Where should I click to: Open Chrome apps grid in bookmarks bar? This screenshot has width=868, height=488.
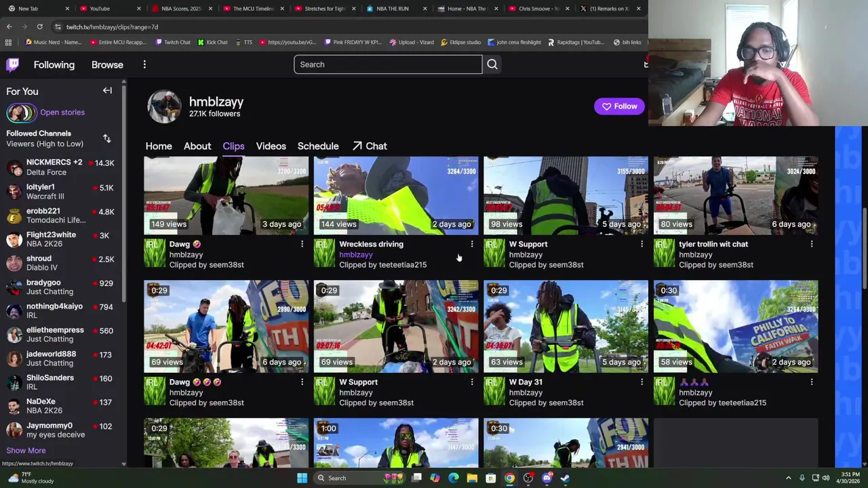coord(8,42)
